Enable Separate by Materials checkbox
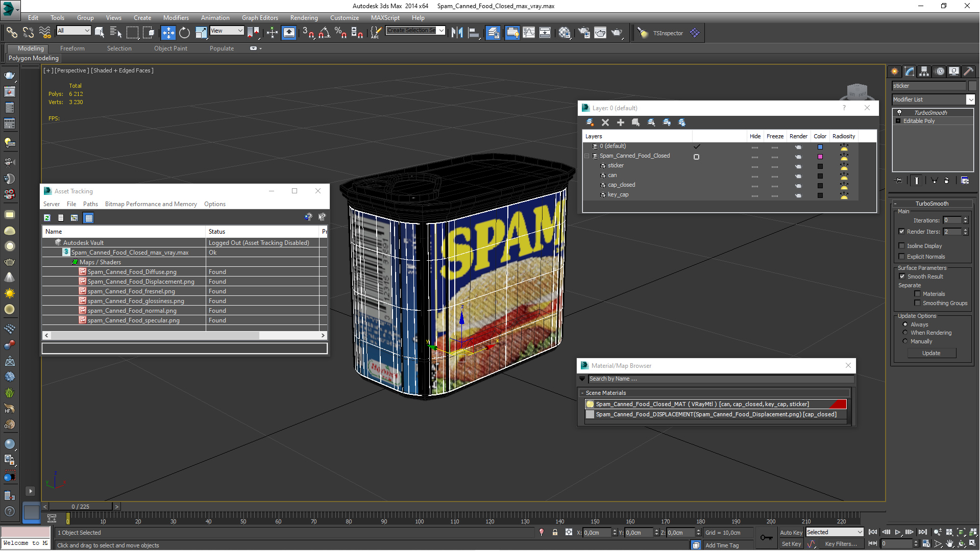Screen dimensions: 980x551 [x=917, y=294]
